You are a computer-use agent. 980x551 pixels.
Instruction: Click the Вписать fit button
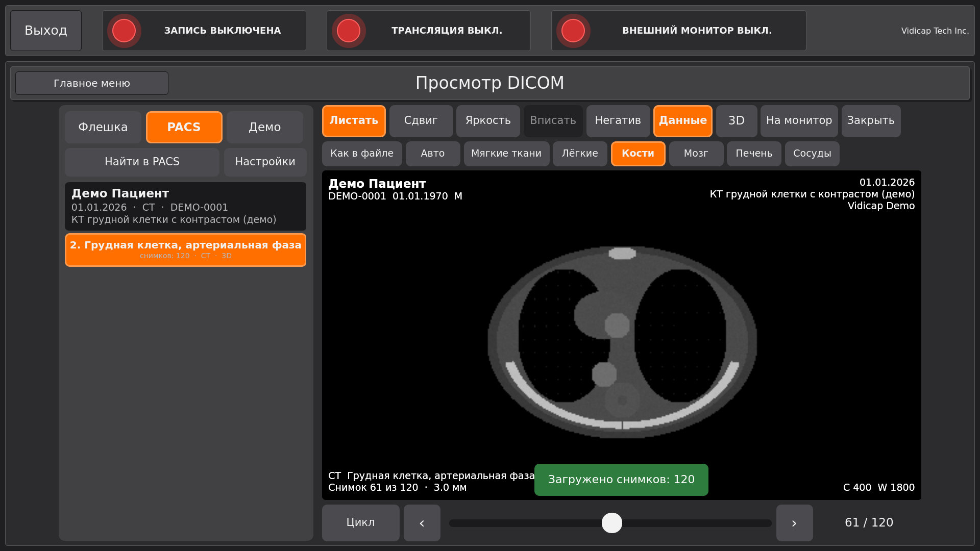(x=553, y=121)
